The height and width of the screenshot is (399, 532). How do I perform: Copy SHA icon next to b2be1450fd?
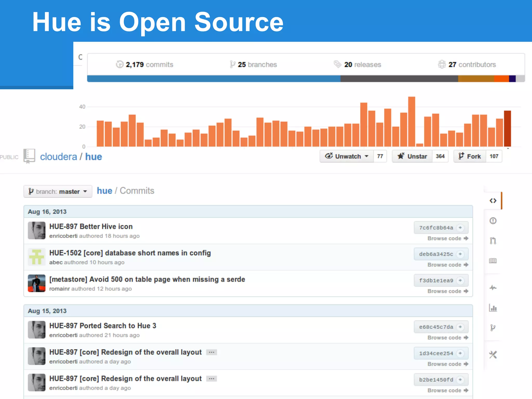[x=460, y=380]
